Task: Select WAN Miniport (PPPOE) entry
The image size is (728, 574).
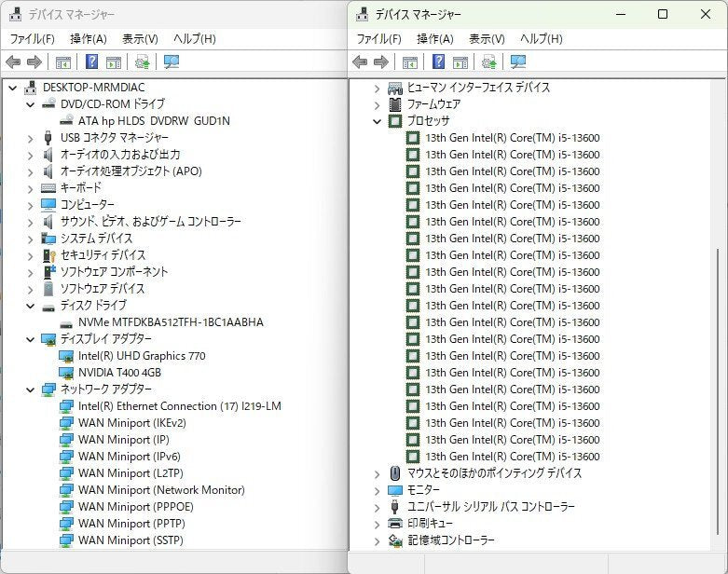Action: point(136,507)
